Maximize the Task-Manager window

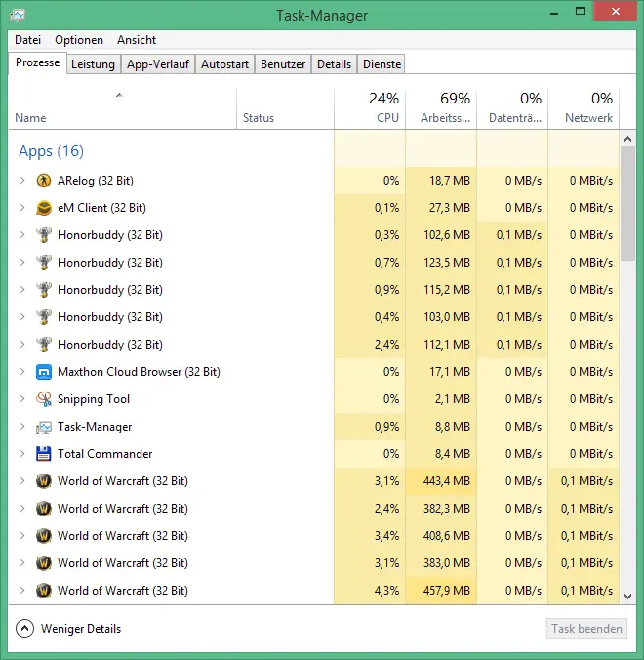(581, 12)
